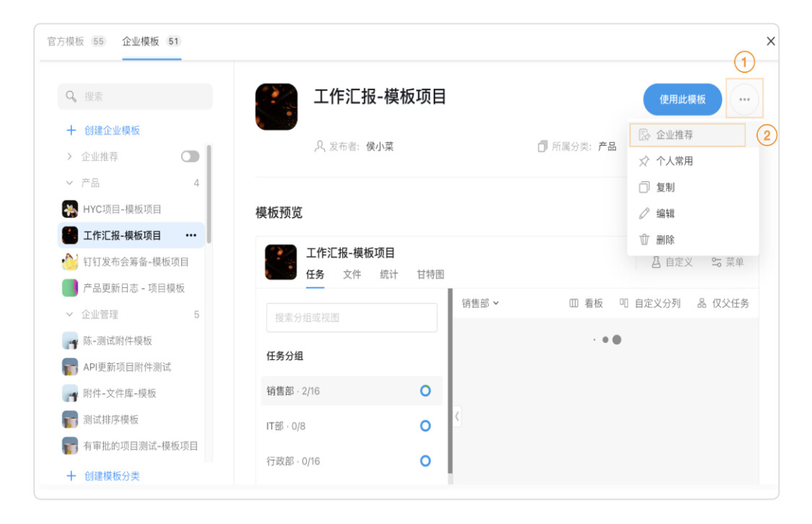Click the 使用此模板 button
Image resolution: width=812 pixels, height=524 pixels.
(x=683, y=99)
